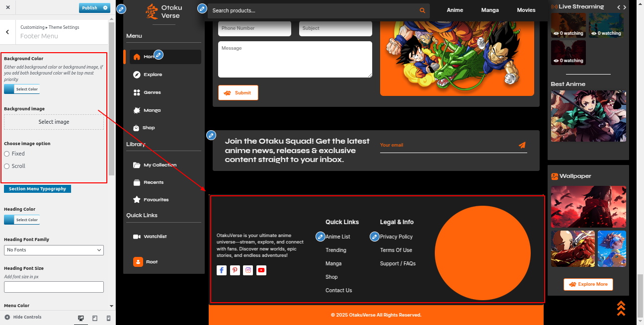Open Background Color Select Color swatch
This screenshot has width=644, height=325.
22,89
